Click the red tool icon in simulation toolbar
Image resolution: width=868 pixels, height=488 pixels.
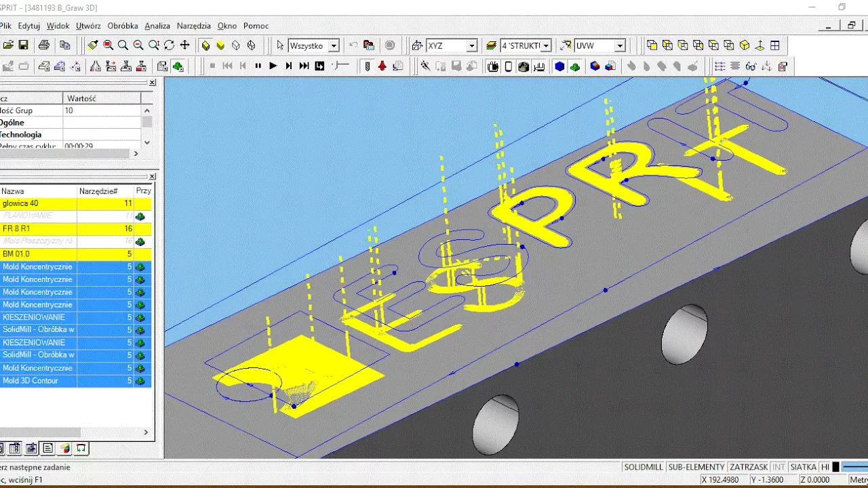(x=382, y=66)
